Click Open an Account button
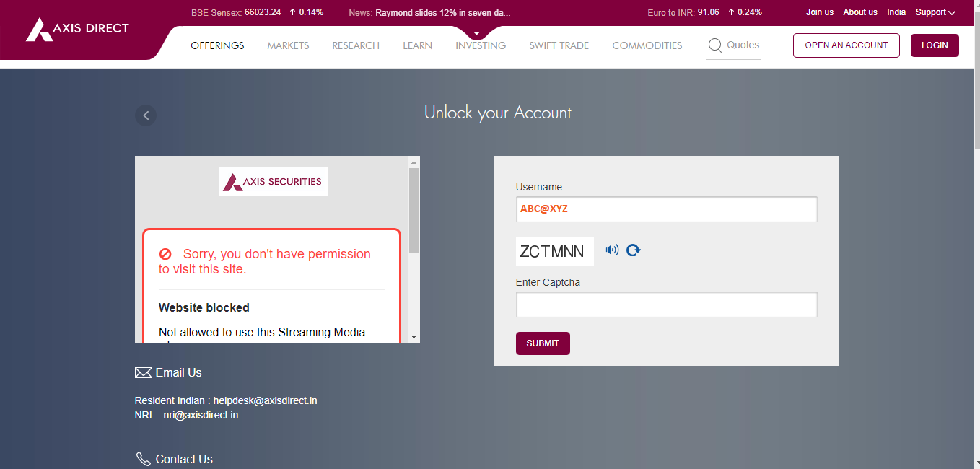Image resolution: width=980 pixels, height=469 pixels. [x=846, y=45]
